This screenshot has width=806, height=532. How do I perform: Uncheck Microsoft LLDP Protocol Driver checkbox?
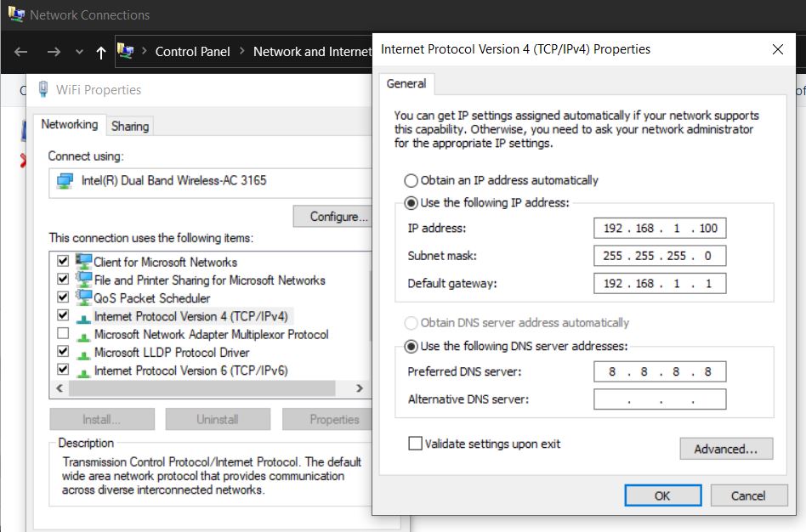pos(63,352)
